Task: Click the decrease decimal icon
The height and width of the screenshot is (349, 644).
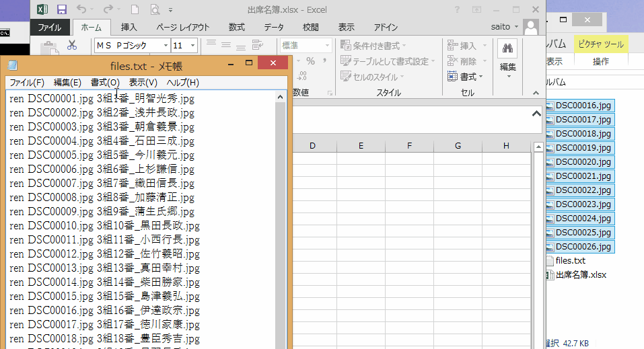Action: (x=302, y=76)
